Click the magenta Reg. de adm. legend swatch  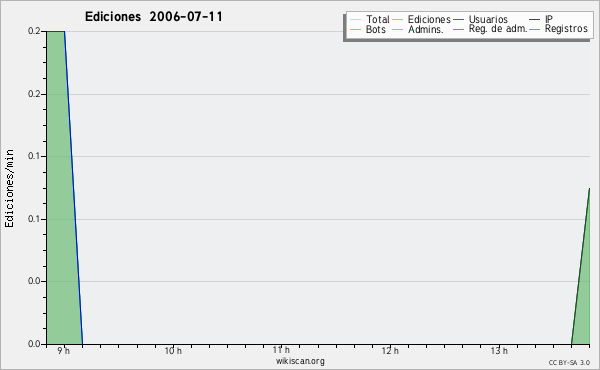(x=458, y=29)
